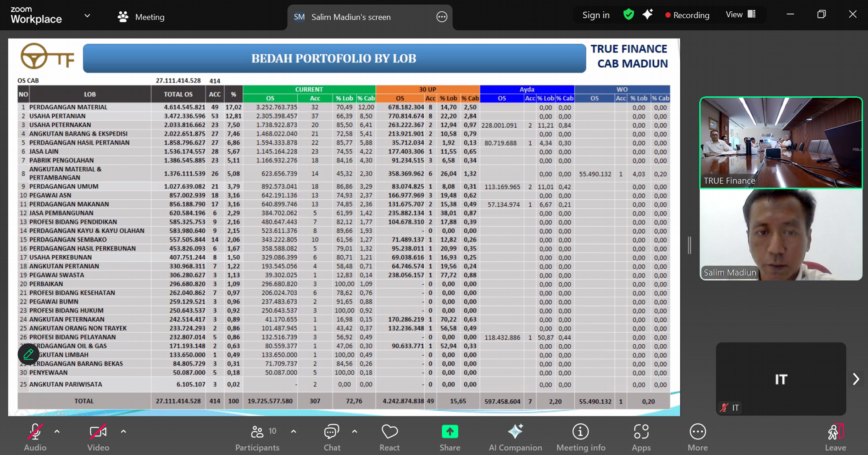Open AI Companion in toolbar

tap(515, 437)
